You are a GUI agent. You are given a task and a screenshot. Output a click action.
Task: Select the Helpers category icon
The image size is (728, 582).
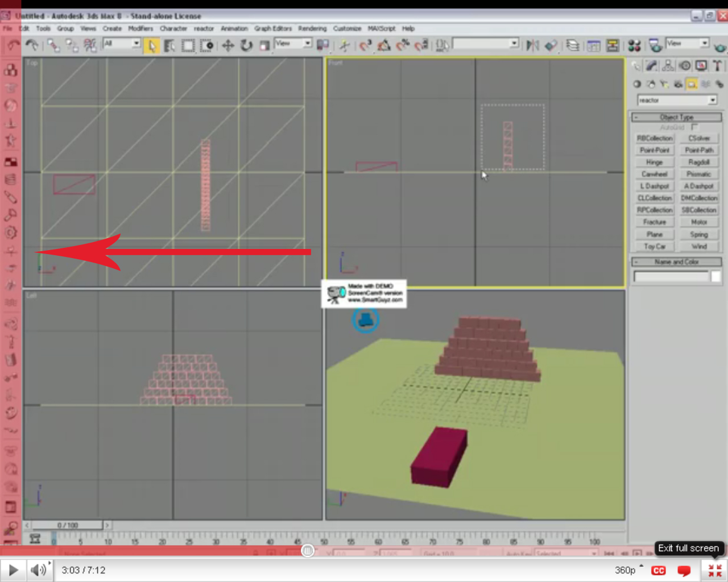[x=692, y=84]
